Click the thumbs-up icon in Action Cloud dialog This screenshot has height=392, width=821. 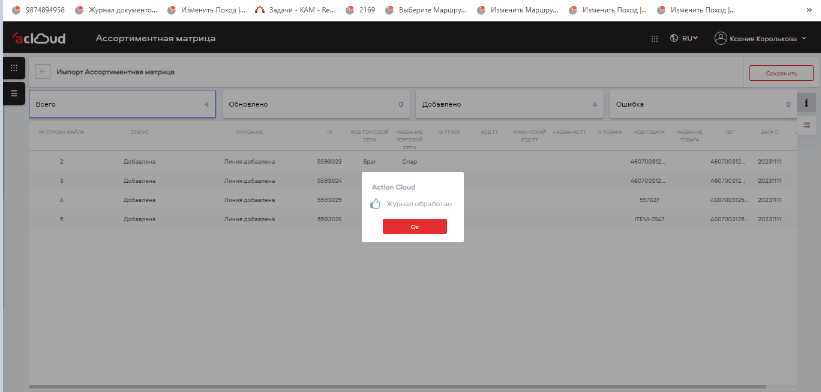pos(375,204)
